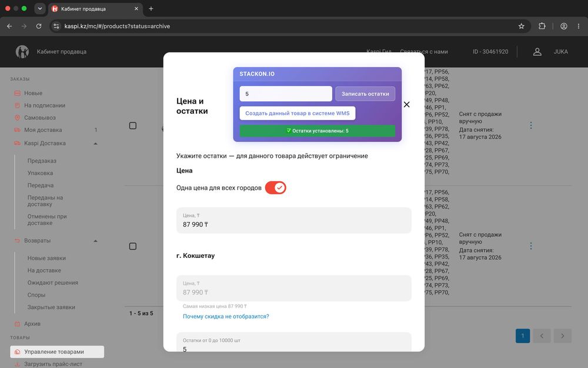Image resolution: width=588 pixels, height=368 pixels.
Task: Click Записать остатки button in Stackon panel
Action: coord(365,94)
